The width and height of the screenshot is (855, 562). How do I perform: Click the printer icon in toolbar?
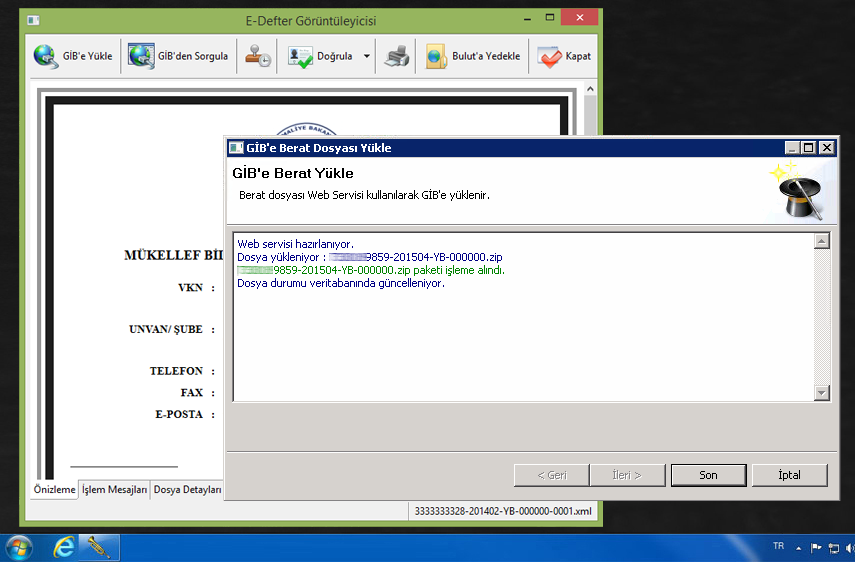[x=397, y=57]
